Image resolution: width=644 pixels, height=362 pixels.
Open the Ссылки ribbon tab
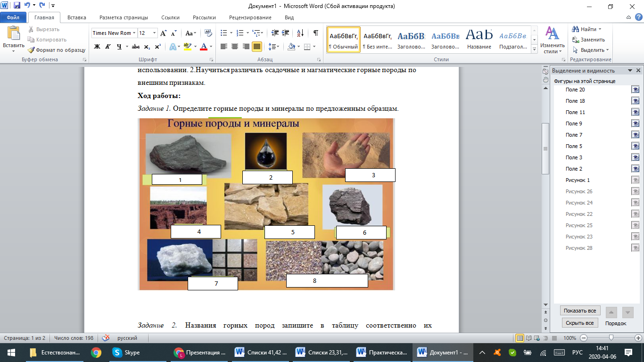click(x=170, y=17)
